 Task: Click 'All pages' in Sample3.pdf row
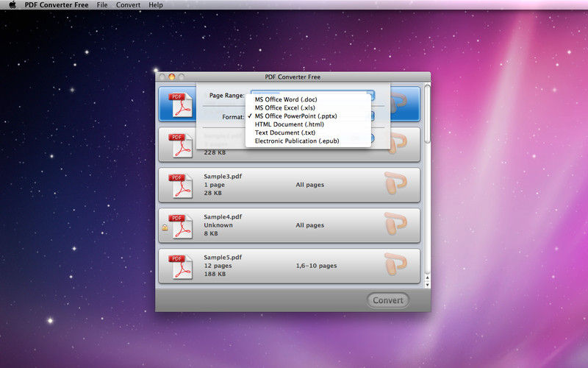[309, 185]
